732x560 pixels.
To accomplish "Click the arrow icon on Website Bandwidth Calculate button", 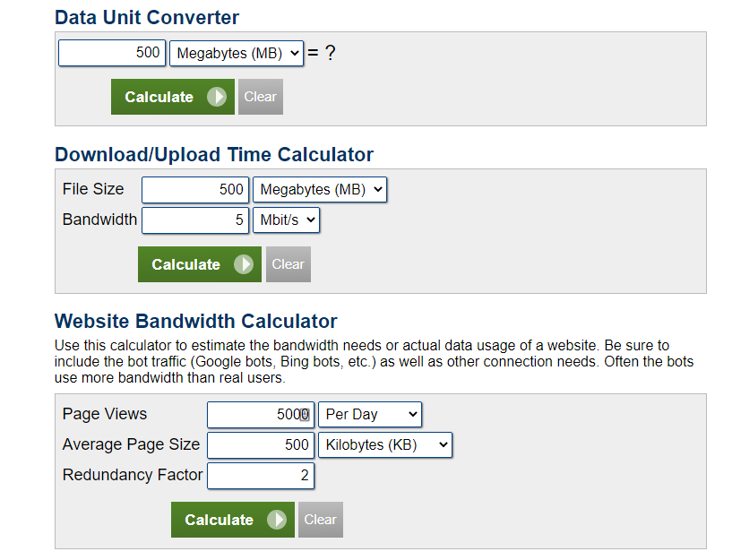I will [277, 520].
